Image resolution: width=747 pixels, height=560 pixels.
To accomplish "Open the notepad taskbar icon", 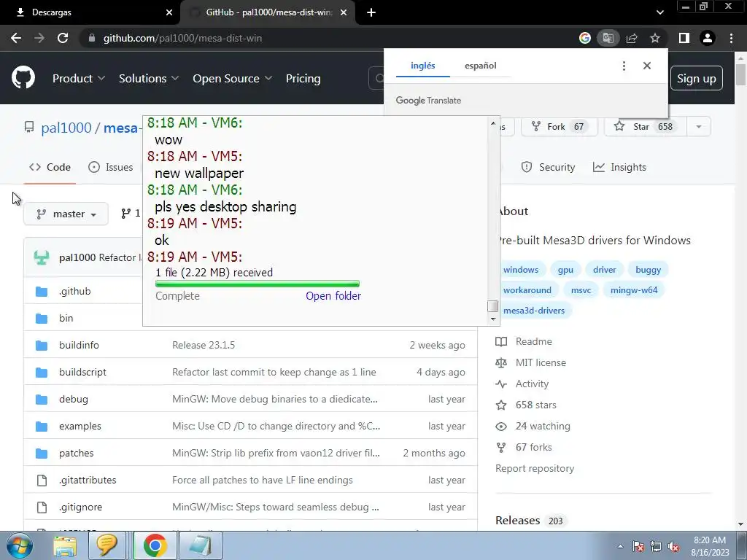I will (201, 545).
